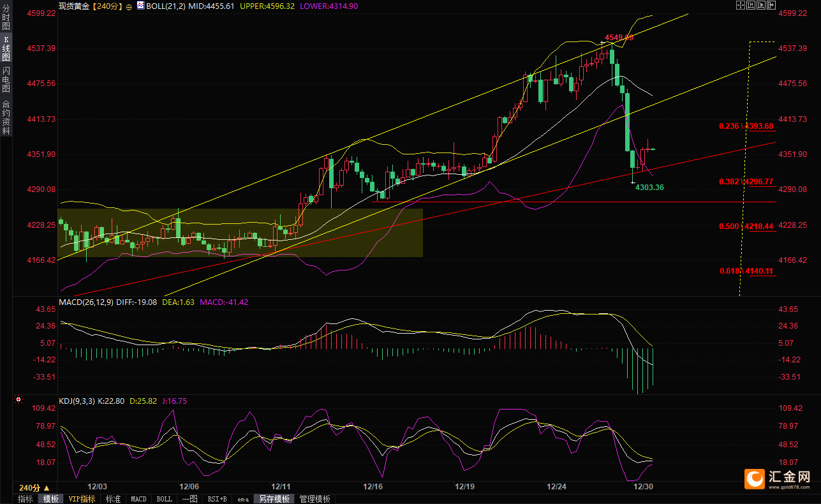Apply the ema template
The width and height of the screenshot is (821, 504).
(243, 499)
